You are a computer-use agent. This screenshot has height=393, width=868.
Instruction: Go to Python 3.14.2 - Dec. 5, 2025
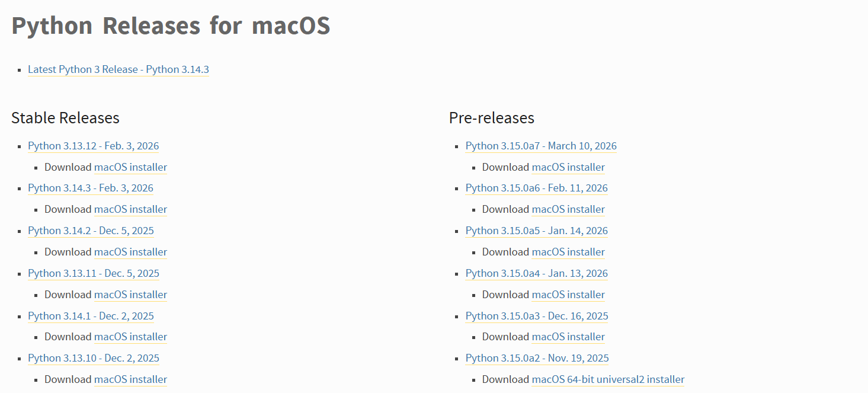click(x=91, y=231)
